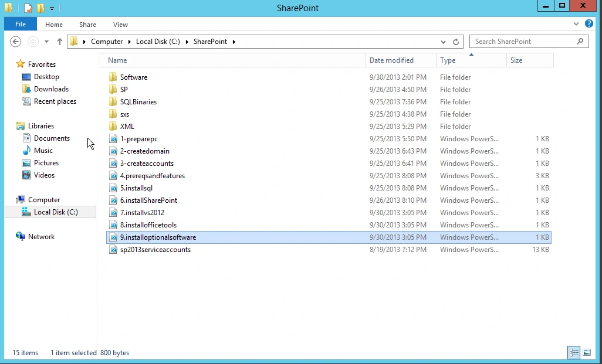602x364 pixels.
Task: Click the 4.prereqsandfeatures script icon
Action: coord(113,176)
